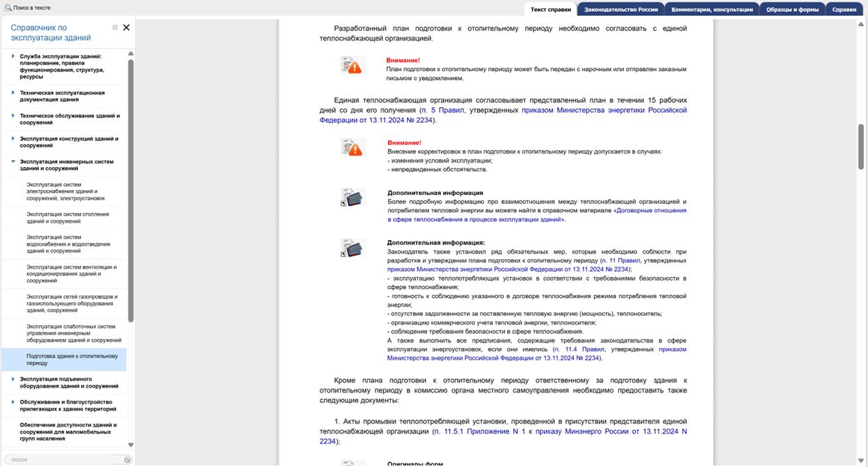The height and width of the screenshot is (467, 868).
Task: Click the icon beside 'Дополнительная информация:' with colon
Action: click(x=353, y=248)
